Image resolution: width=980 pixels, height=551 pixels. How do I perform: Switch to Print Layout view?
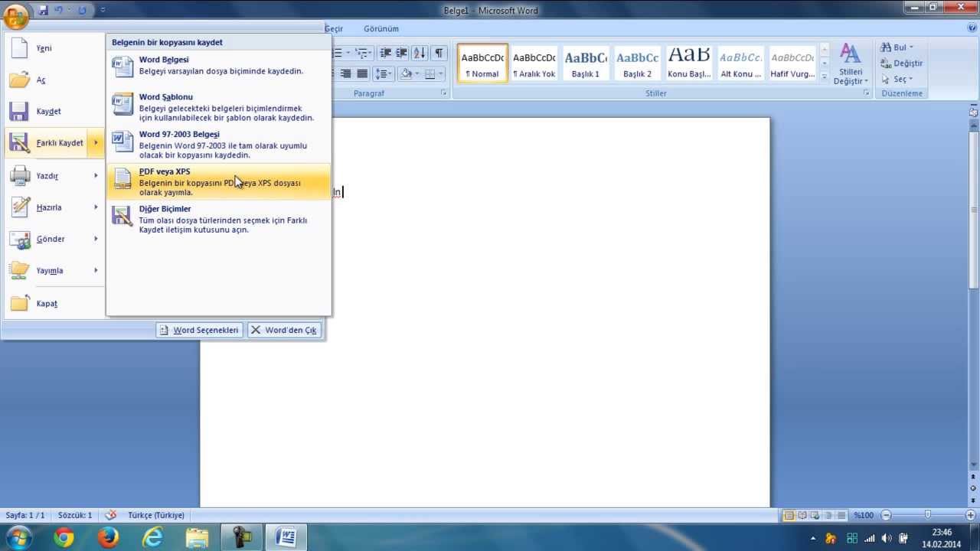[789, 516]
